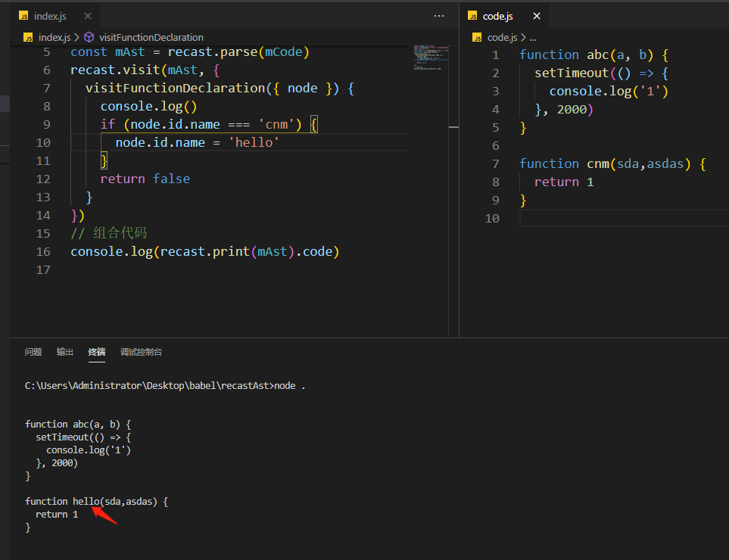Click 'function cnm' in code.js

click(564, 164)
